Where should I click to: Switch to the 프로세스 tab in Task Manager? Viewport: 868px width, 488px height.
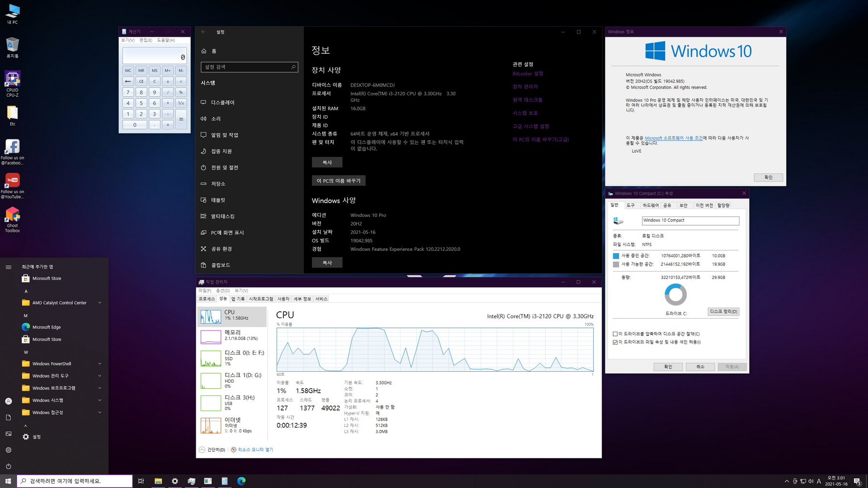[x=207, y=299]
